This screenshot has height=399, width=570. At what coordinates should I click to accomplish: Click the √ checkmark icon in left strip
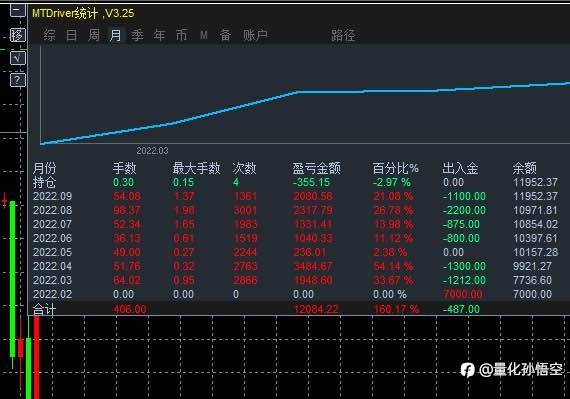(17, 58)
